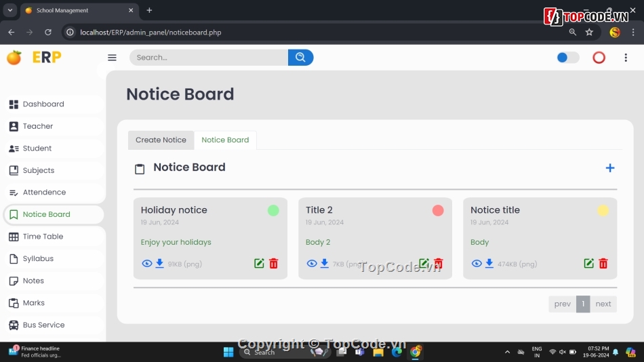Delete the Notice title card
Screen dimensions: 644x362
(603, 264)
